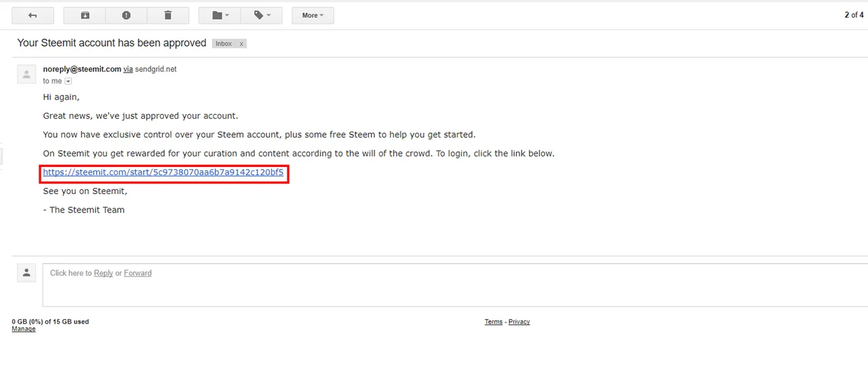The height and width of the screenshot is (391, 868).
Task: Open the Move to folder dropdown
Action: point(220,15)
